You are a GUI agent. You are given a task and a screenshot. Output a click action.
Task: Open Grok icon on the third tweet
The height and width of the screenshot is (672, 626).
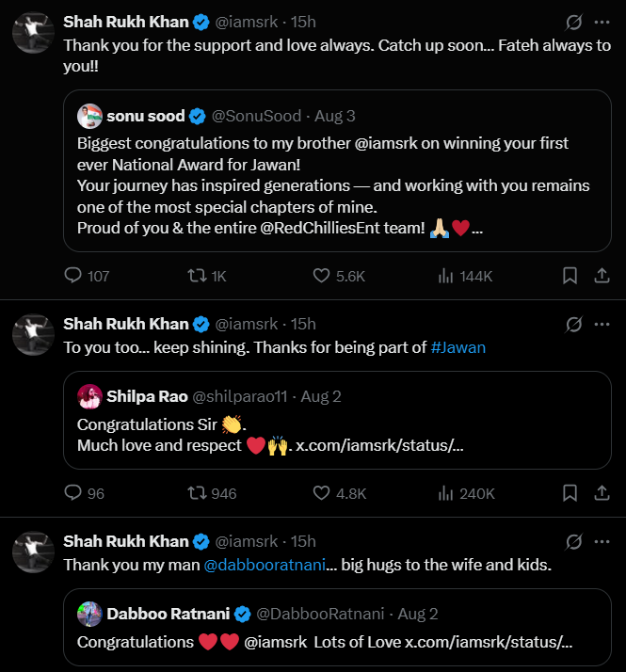[x=573, y=542]
